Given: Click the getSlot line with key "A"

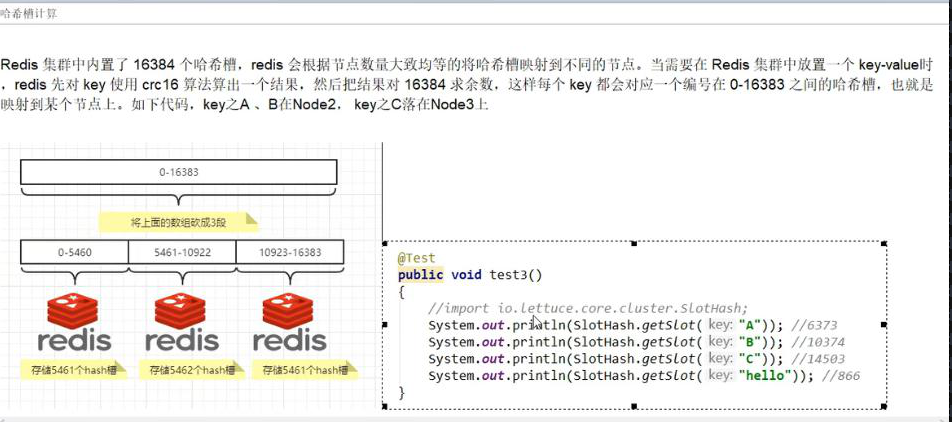Looking at the screenshot, I should (x=633, y=325).
